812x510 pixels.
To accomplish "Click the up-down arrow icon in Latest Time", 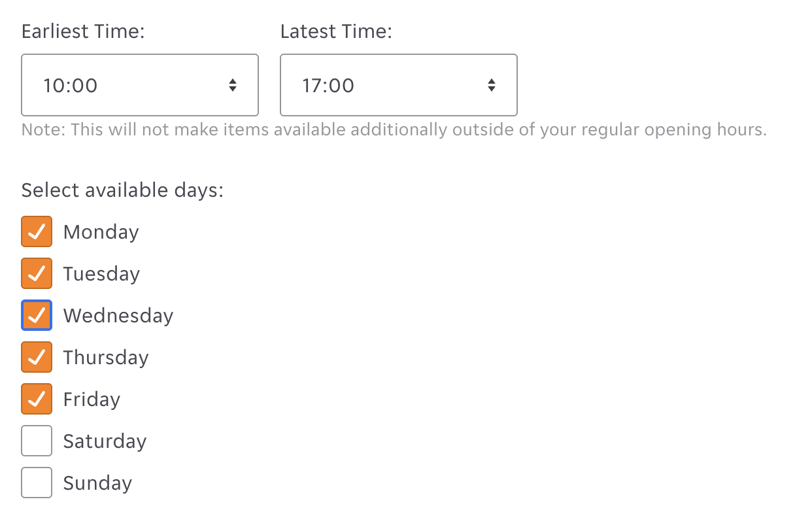I will pos(492,85).
